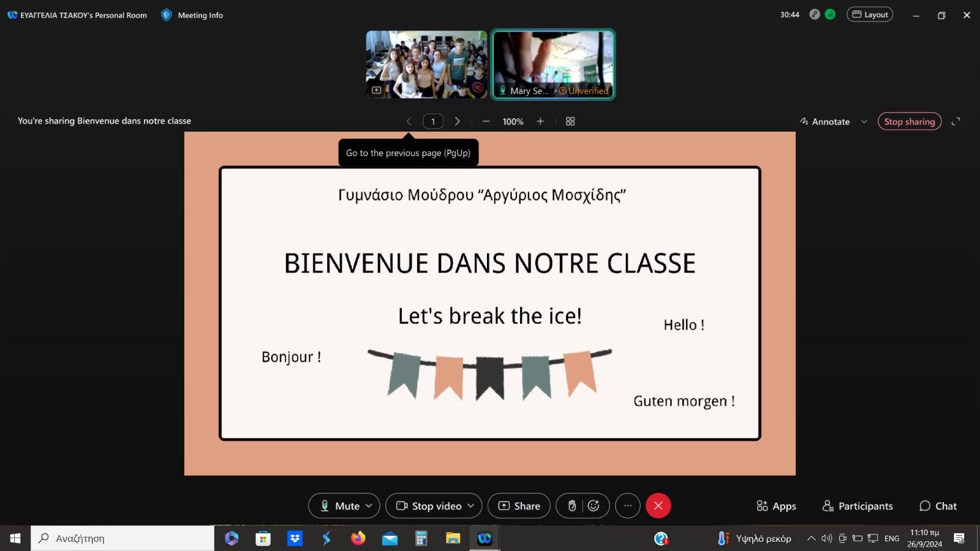Open dropdown arrow next to Annotate
Image resolution: width=980 pixels, height=551 pixels.
click(864, 121)
